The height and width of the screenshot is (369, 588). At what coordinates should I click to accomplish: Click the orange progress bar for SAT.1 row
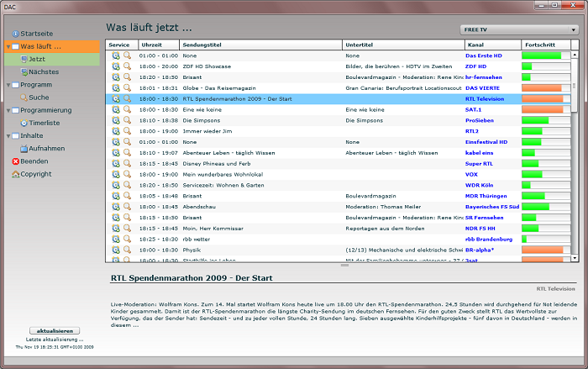546,109
